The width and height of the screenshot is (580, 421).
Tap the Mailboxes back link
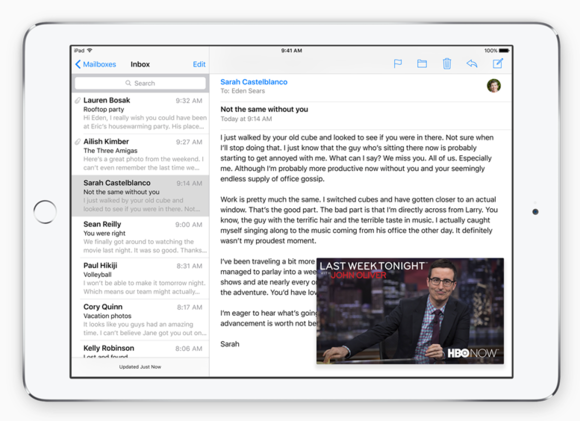[x=99, y=64]
